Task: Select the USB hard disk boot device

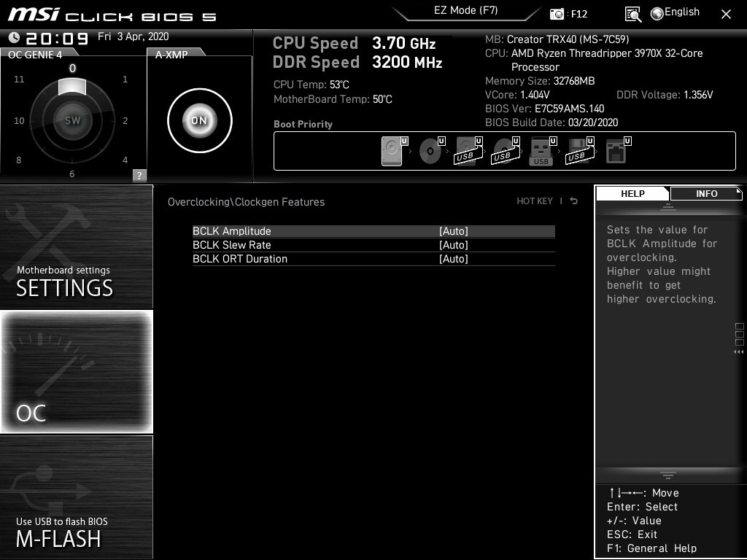Action: pyautogui.click(x=468, y=151)
